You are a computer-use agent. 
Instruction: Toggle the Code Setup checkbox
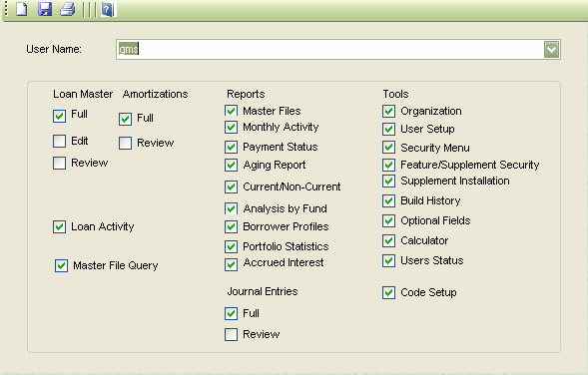(x=389, y=292)
